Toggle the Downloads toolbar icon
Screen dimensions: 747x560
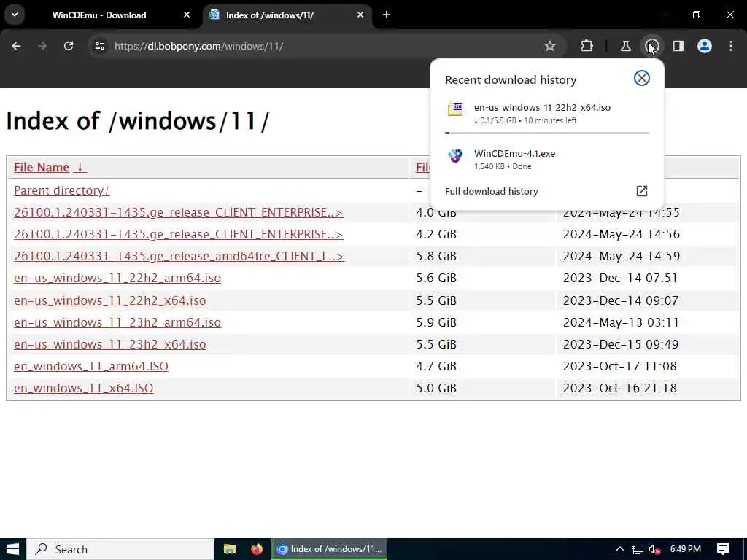(x=651, y=46)
